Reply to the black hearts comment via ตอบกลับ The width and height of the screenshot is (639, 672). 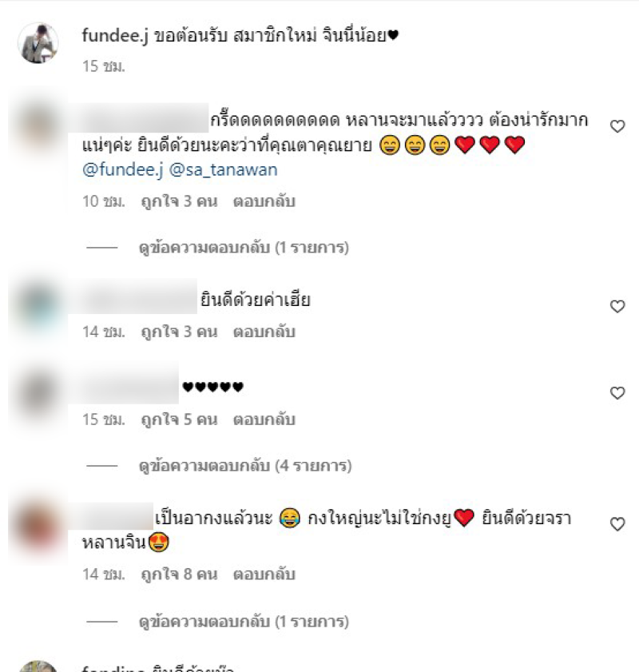click(264, 420)
